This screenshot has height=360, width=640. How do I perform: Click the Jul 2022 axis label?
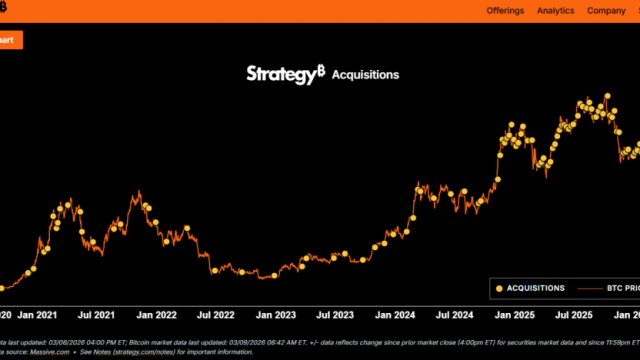pyautogui.click(x=216, y=315)
